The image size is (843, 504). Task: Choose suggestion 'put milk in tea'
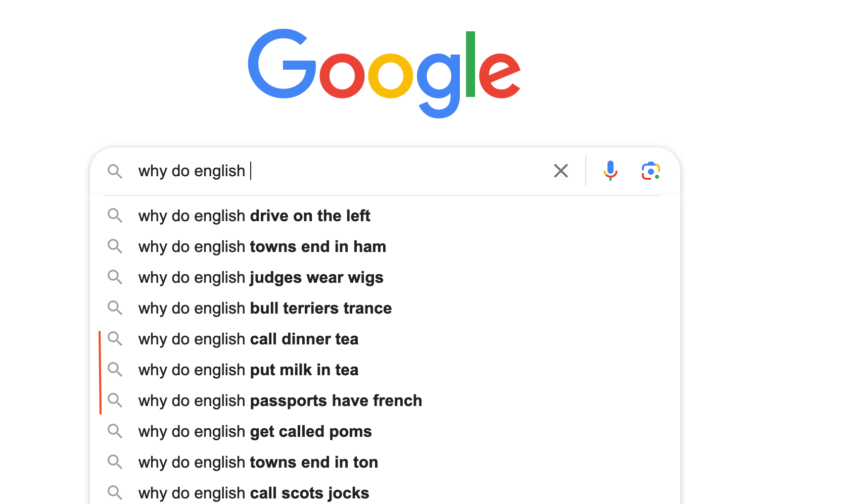(385, 370)
